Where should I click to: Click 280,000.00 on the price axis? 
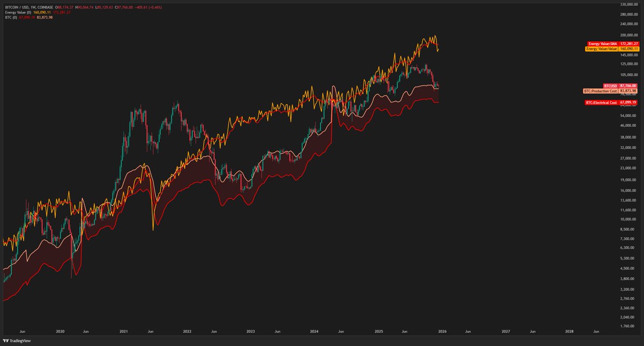click(x=629, y=13)
